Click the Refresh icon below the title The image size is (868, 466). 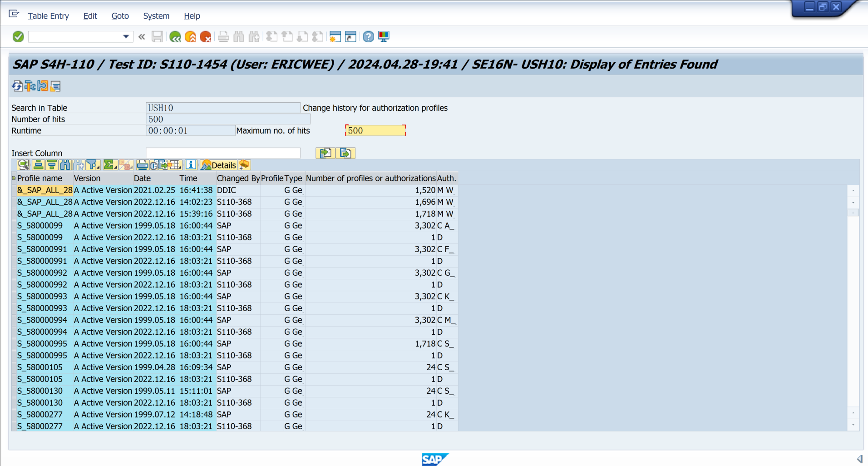coord(17,86)
